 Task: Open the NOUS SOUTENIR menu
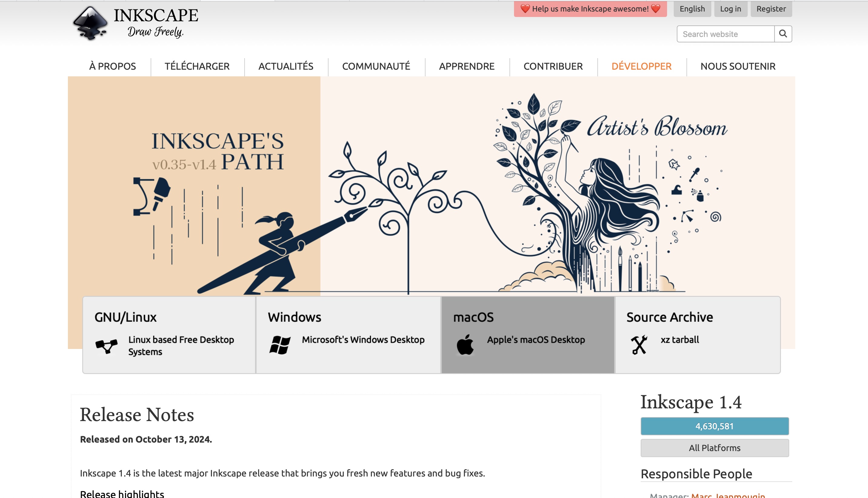(x=738, y=66)
